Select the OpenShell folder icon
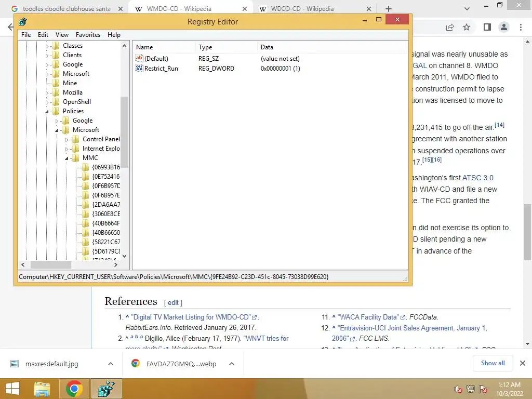This screenshot has width=532, height=399. tap(56, 101)
